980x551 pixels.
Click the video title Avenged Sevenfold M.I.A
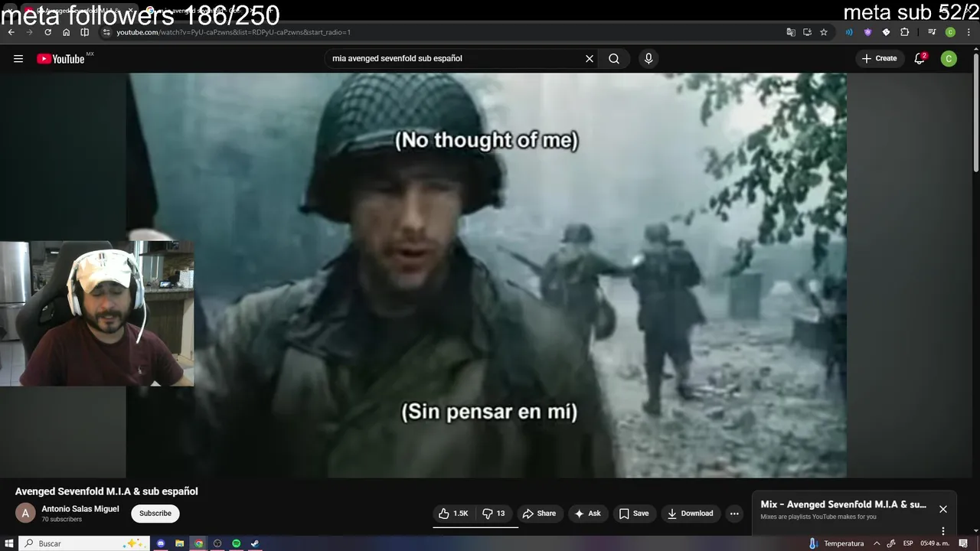coord(106,491)
